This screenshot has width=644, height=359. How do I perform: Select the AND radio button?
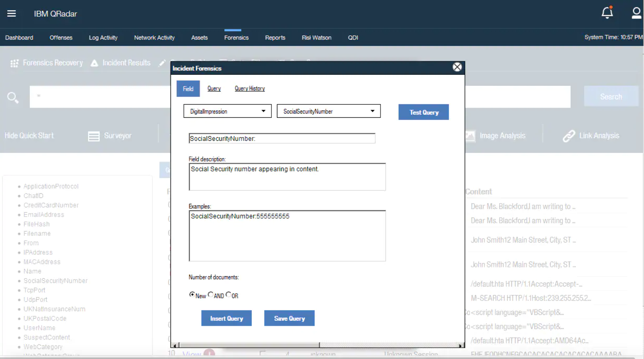(210, 294)
